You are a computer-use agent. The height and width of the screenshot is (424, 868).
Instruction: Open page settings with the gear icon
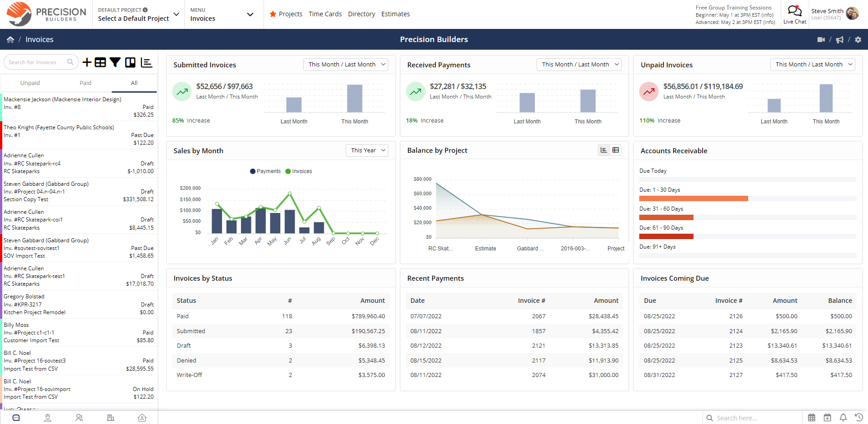859,39
